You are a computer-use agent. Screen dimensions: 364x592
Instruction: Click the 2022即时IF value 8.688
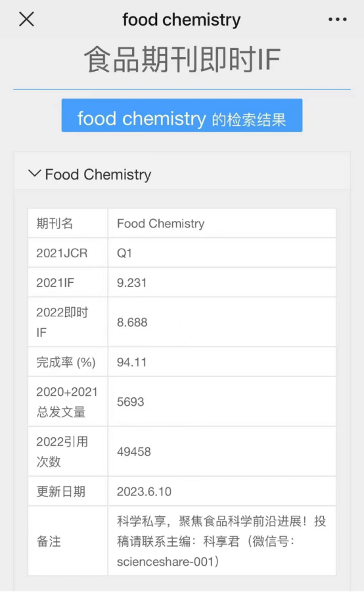pyautogui.click(x=132, y=322)
